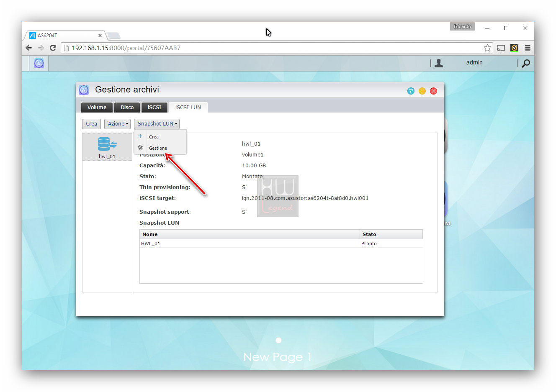Click the cast icon in browser toolbar
Image resolution: width=556 pixels, height=392 pixels.
[x=501, y=48]
